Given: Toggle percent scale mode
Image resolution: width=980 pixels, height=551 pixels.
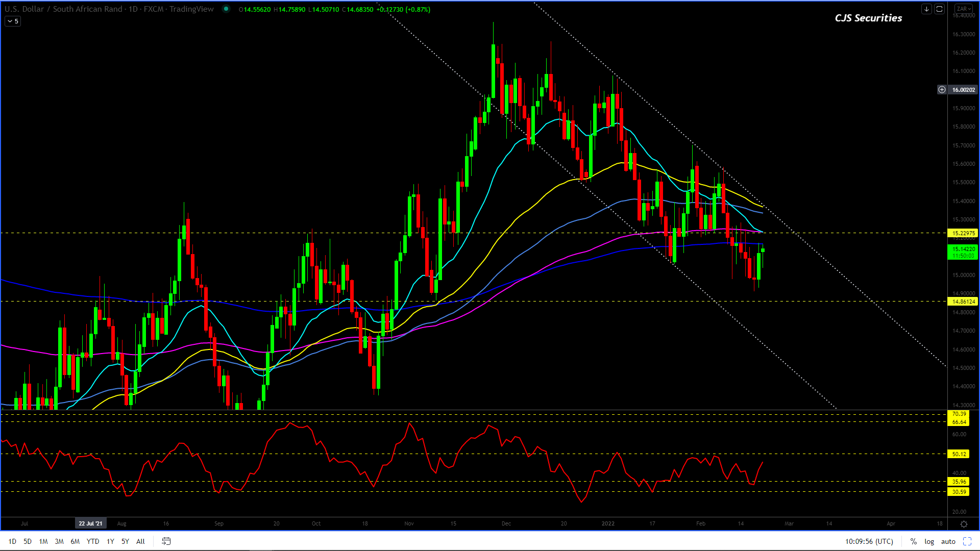Looking at the screenshot, I should tap(913, 541).
